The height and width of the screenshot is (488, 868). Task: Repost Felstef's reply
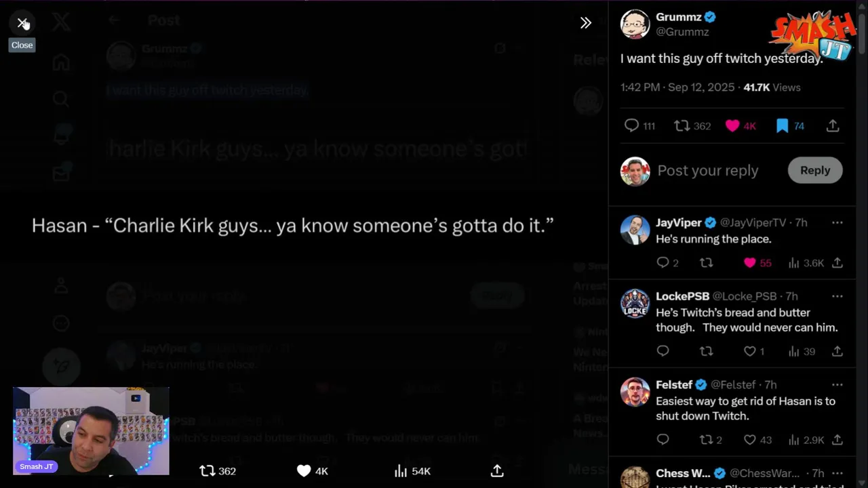(x=711, y=441)
